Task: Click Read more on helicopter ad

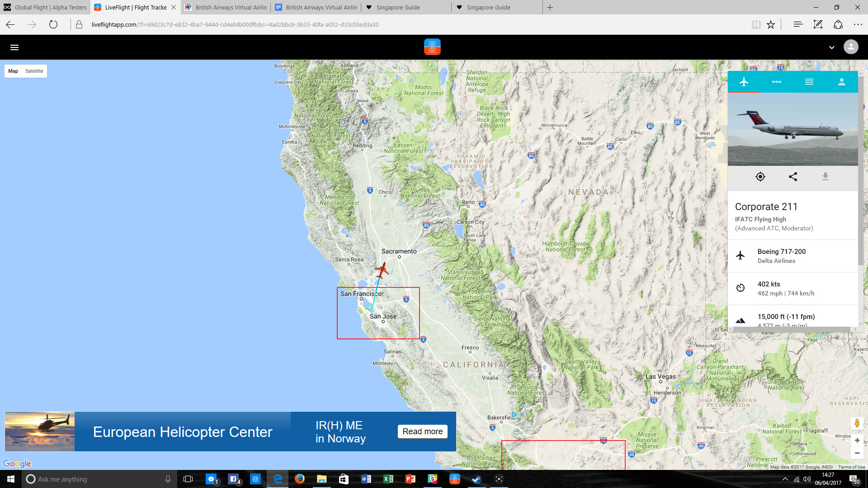Action: [x=422, y=432]
